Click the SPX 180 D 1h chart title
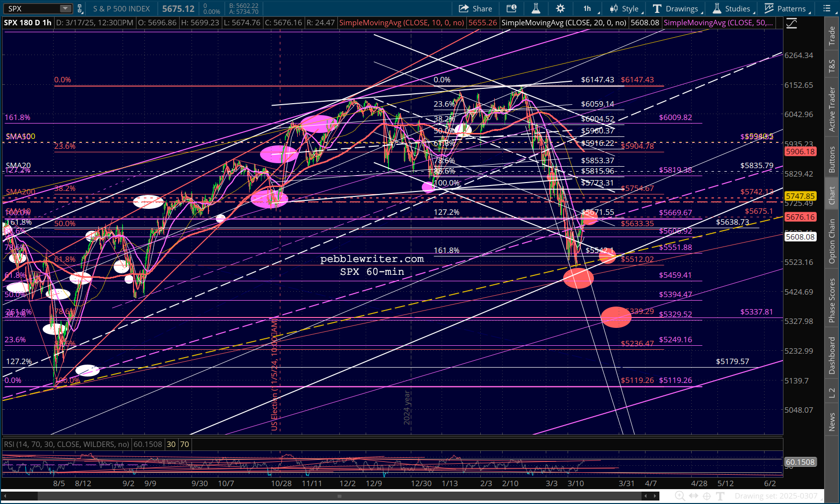 (28, 23)
